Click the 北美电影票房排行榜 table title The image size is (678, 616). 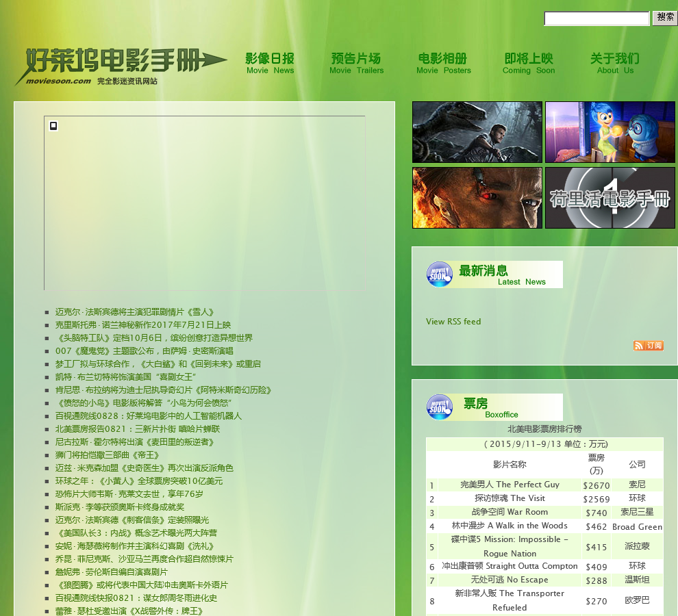pos(544,429)
